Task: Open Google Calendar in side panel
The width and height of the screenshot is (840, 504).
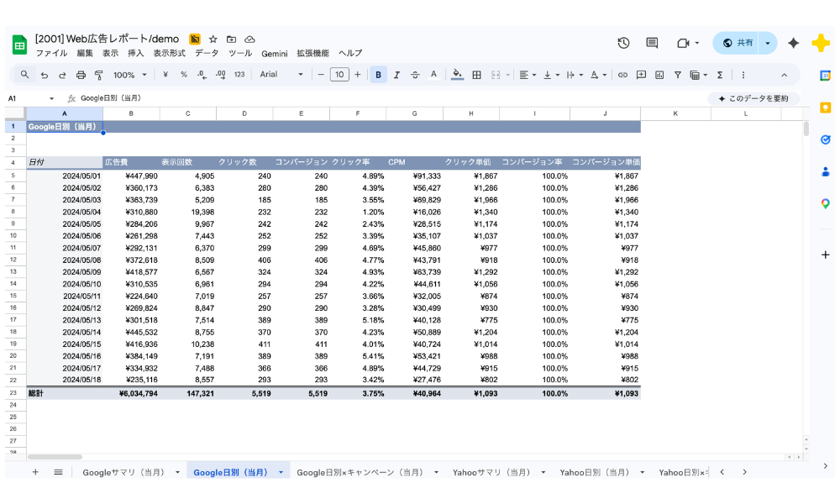Action: pos(825,75)
